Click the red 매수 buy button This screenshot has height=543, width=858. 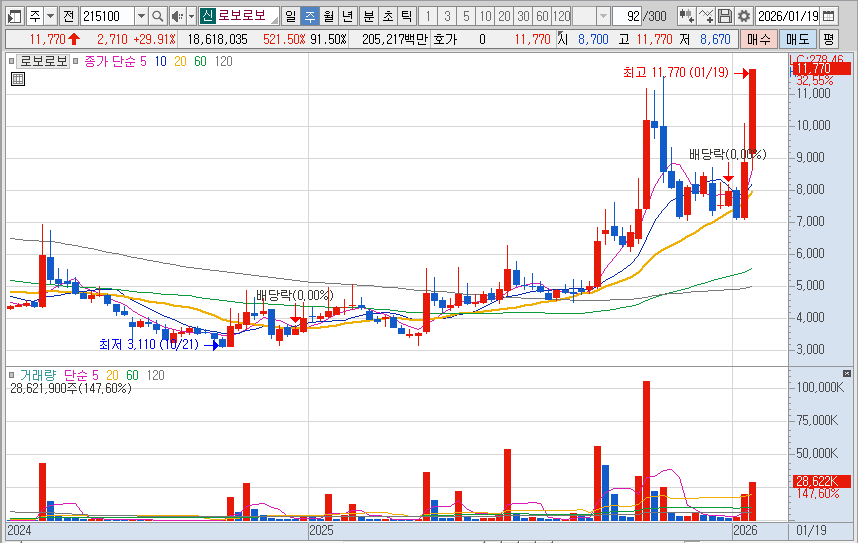758,39
